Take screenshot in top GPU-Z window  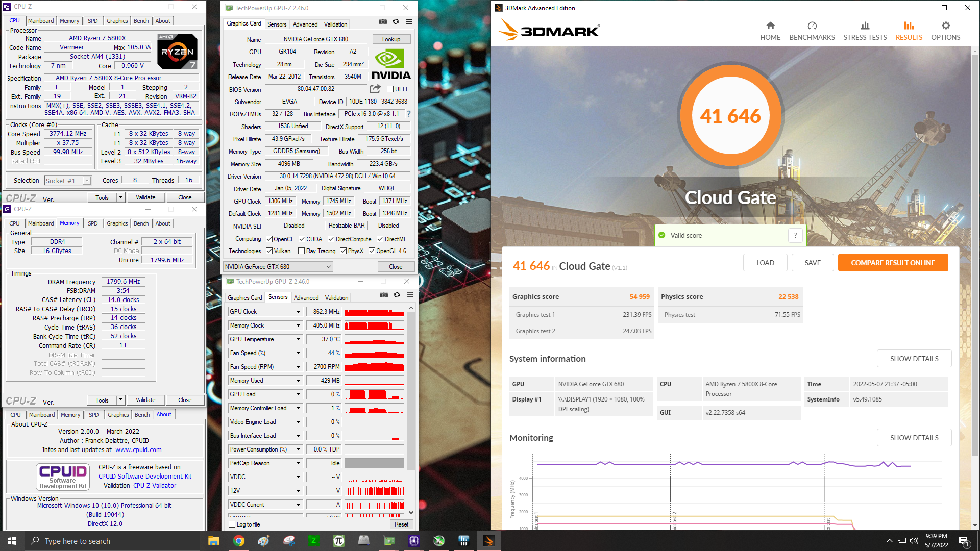coord(382,21)
